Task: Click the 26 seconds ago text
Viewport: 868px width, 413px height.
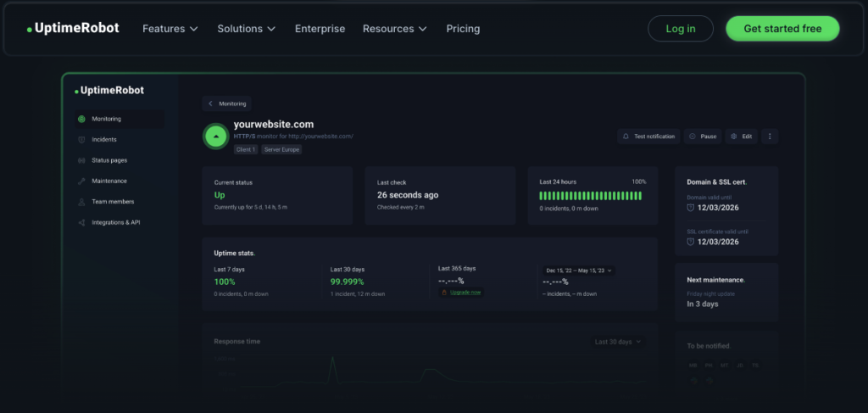Action: pyautogui.click(x=408, y=195)
